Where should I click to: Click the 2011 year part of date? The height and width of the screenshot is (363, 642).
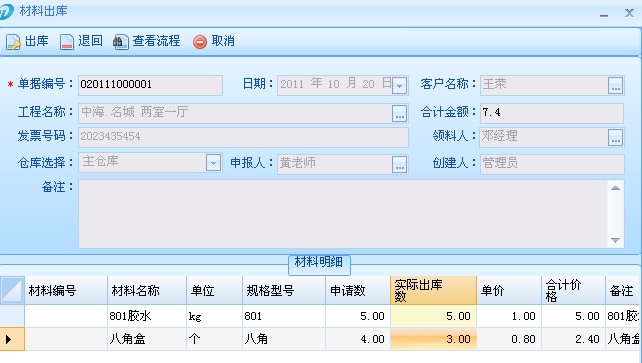tap(292, 84)
